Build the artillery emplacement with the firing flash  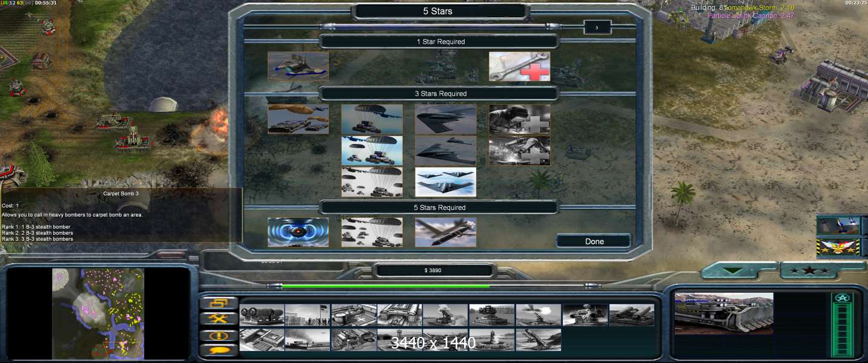point(538,315)
